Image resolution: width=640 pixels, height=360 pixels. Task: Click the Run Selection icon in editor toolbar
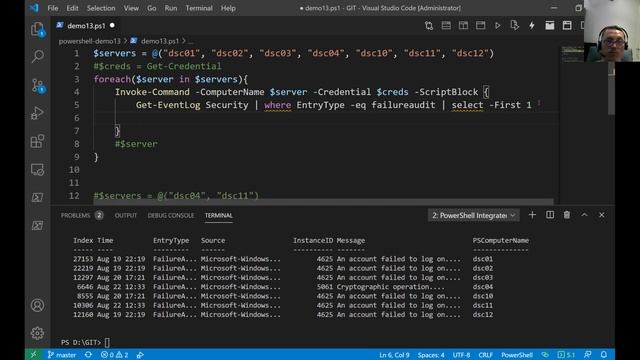click(x=515, y=26)
